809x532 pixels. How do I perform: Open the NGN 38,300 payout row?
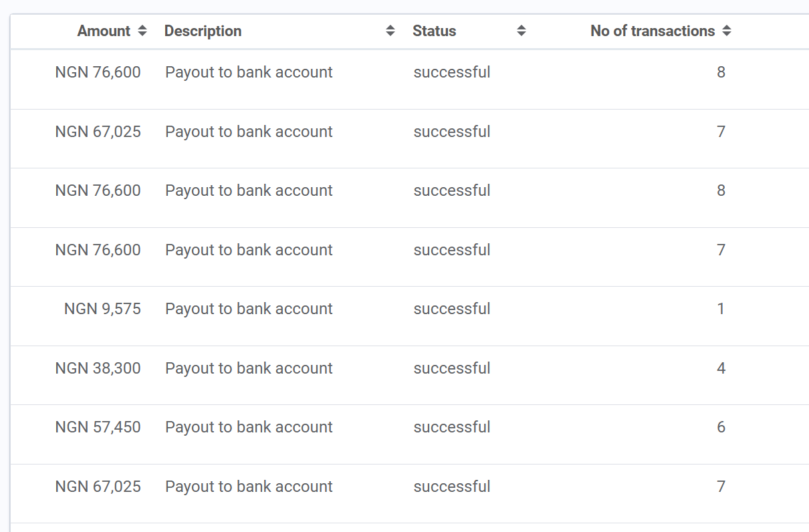pyautogui.click(x=409, y=375)
